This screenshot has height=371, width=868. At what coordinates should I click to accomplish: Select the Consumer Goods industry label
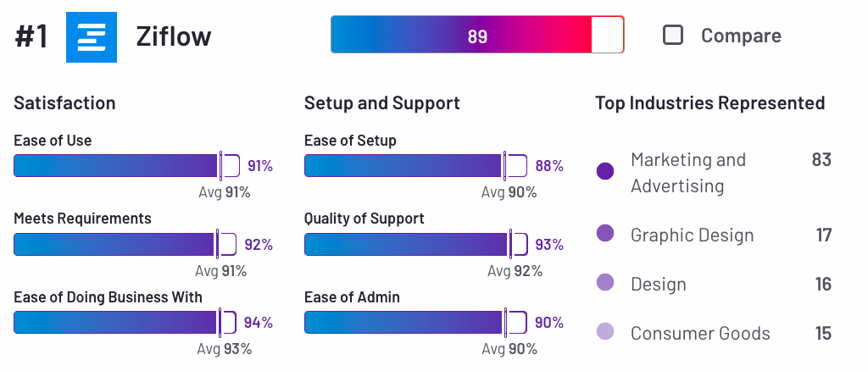(x=700, y=333)
